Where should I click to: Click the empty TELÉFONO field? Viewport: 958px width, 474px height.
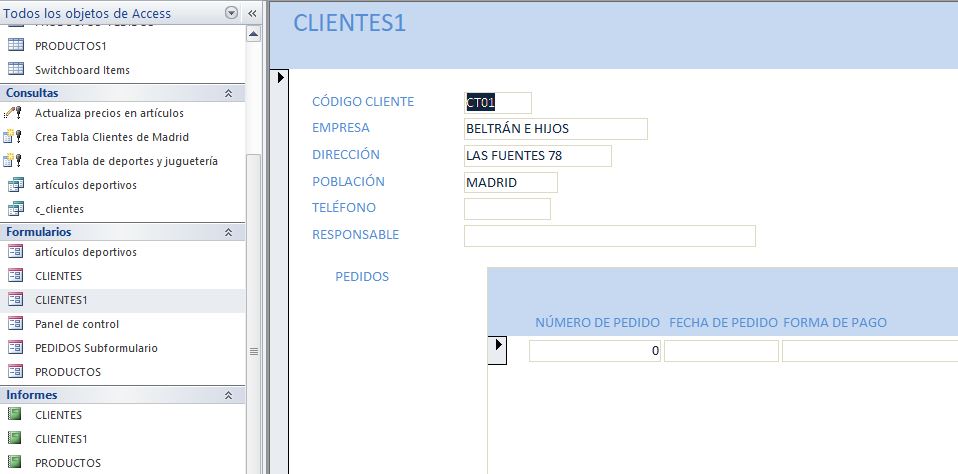[507, 208]
